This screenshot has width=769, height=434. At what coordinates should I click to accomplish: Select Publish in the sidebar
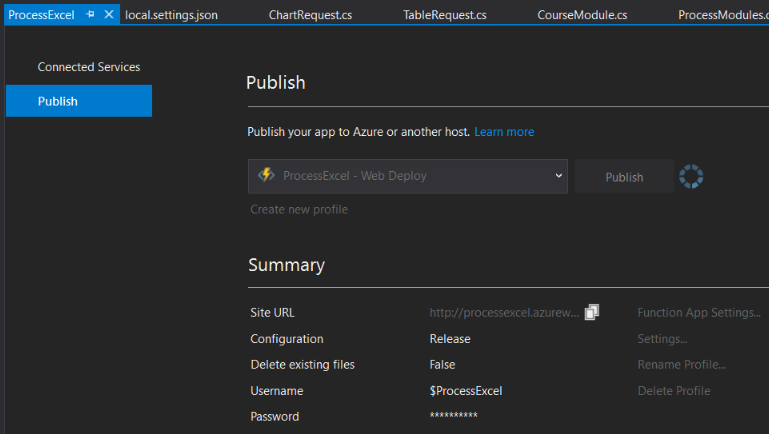pyautogui.click(x=79, y=101)
